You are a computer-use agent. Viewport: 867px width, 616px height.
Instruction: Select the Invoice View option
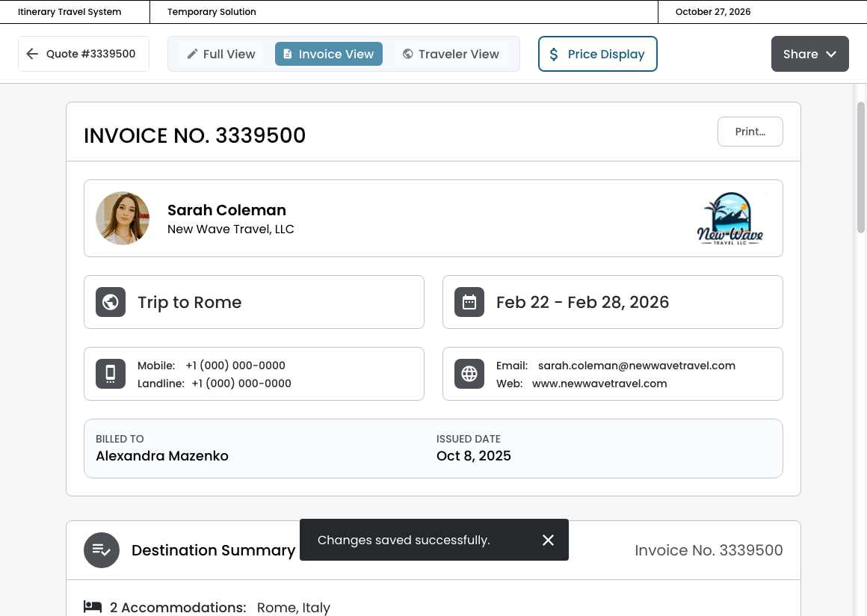pyautogui.click(x=329, y=54)
